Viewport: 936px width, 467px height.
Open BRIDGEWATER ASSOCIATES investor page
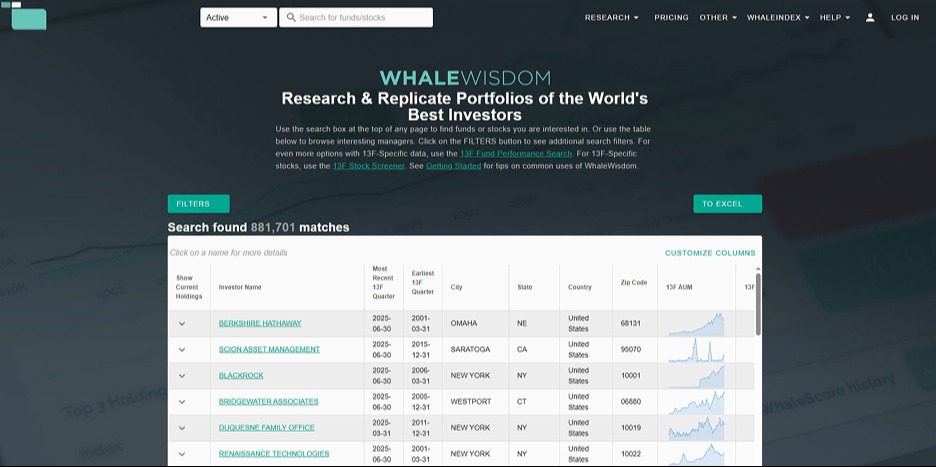point(268,401)
